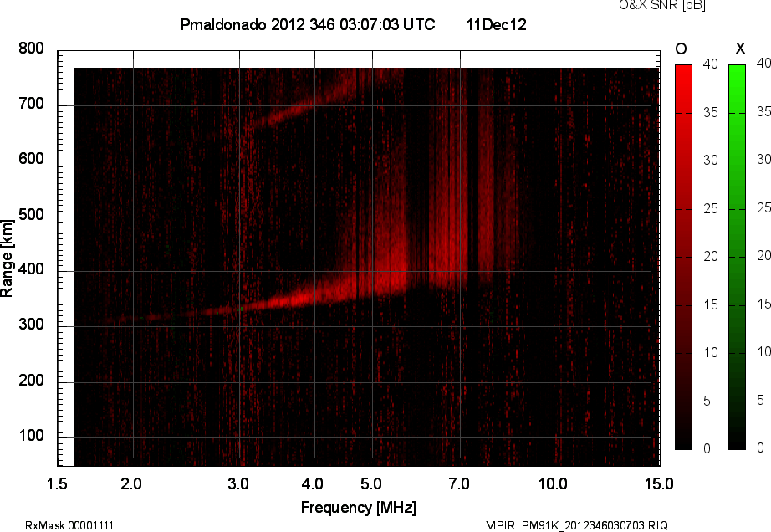Click the 1.5 MHz frequency tick label
The image size is (771, 532).
click(x=57, y=483)
